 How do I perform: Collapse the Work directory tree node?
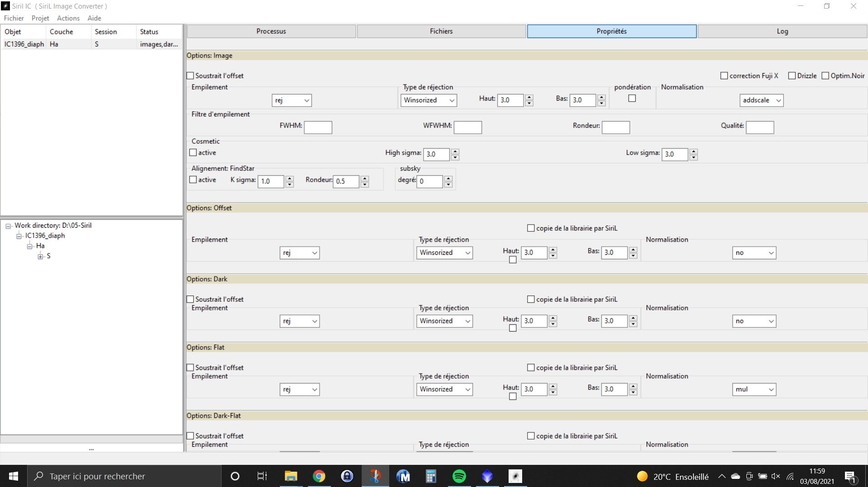[x=8, y=226]
